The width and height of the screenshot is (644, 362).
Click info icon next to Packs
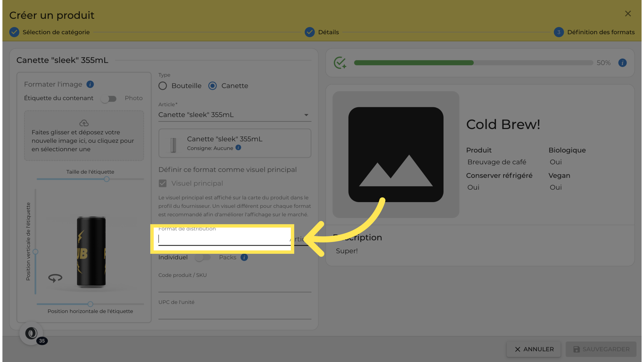(244, 257)
